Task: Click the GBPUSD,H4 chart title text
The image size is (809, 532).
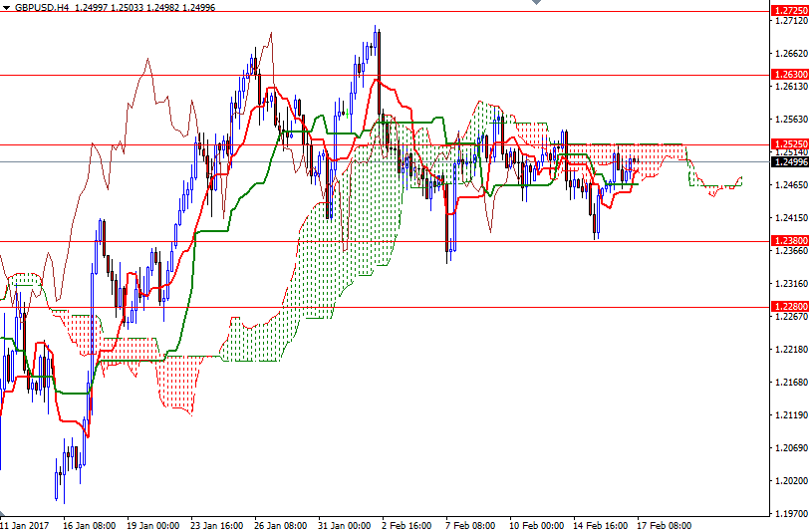Action: (42, 8)
